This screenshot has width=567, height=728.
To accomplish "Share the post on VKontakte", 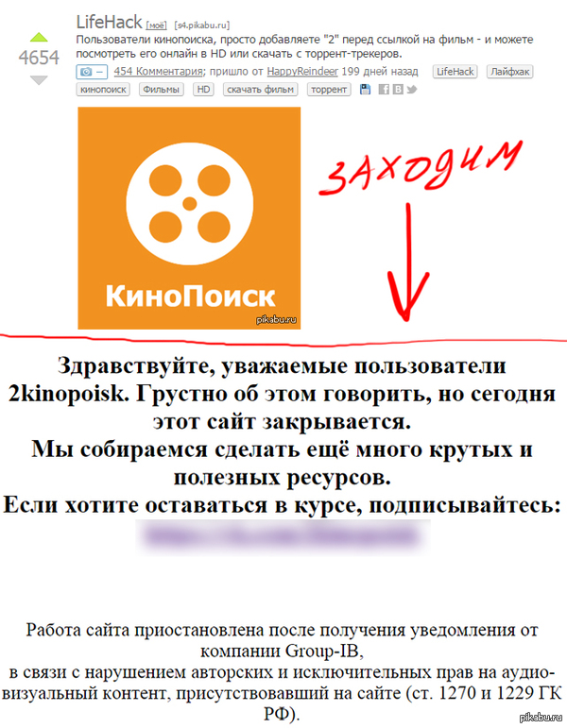I will coord(398,89).
